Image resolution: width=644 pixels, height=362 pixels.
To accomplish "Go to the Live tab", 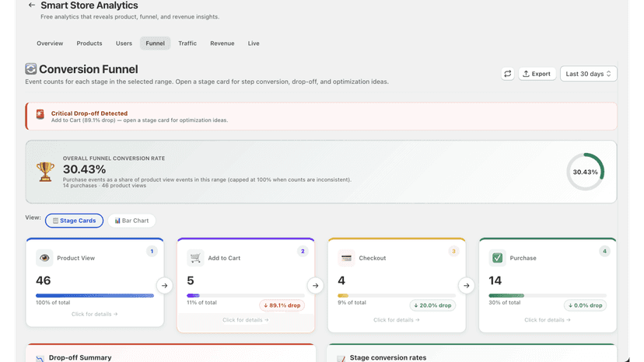I will click(254, 43).
